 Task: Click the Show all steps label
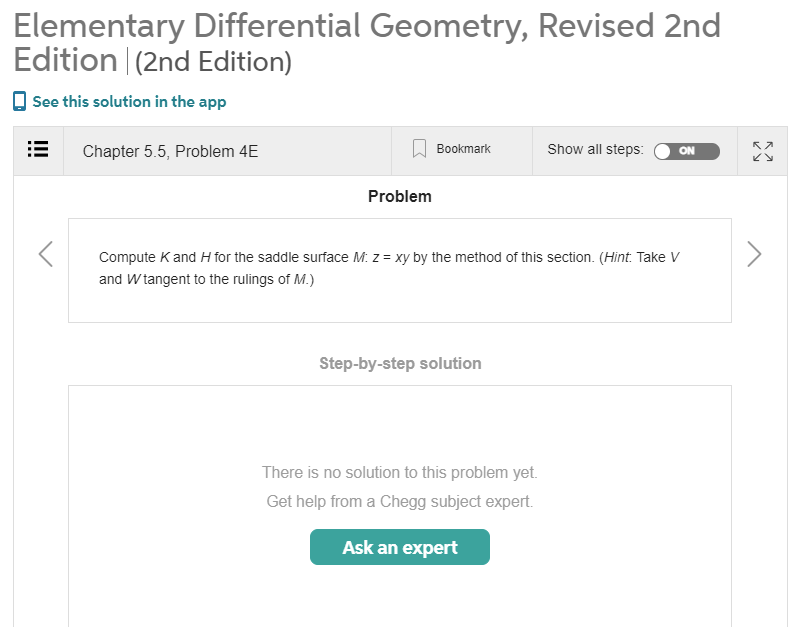pyautogui.click(x=595, y=150)
